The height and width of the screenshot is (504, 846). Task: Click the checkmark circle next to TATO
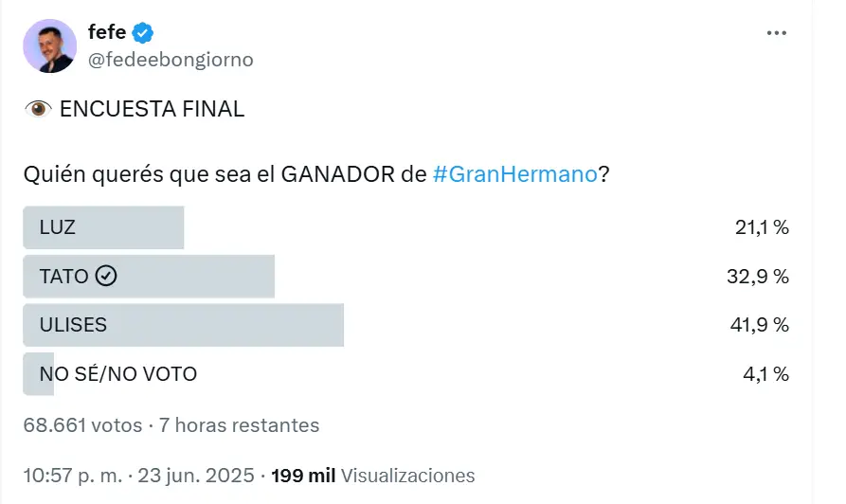click(106, 276)
